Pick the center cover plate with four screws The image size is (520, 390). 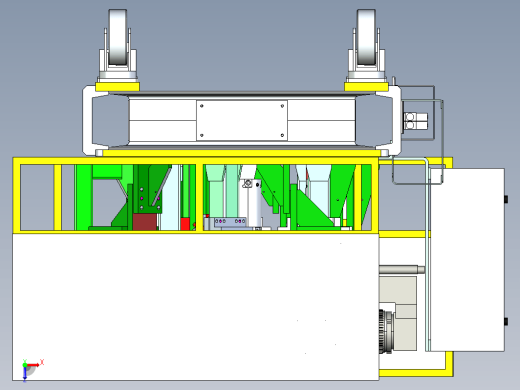pyautogui.click(x=242, y=120)
